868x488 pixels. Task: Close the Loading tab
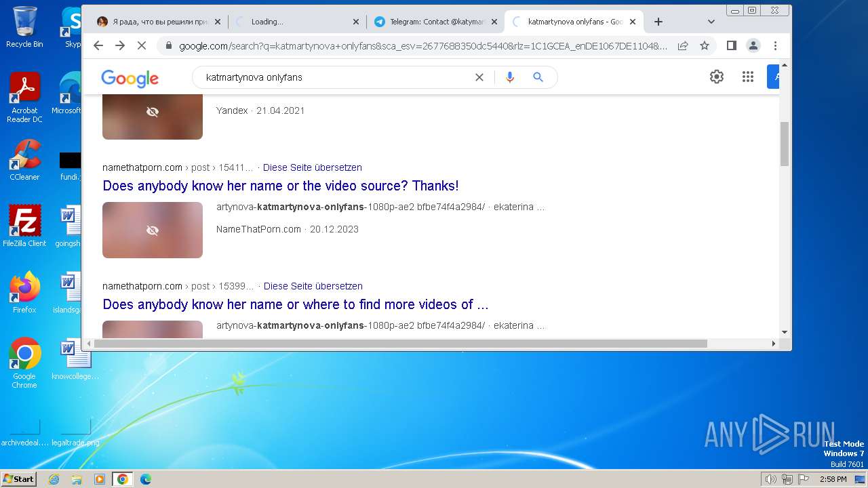pos(356,22)
